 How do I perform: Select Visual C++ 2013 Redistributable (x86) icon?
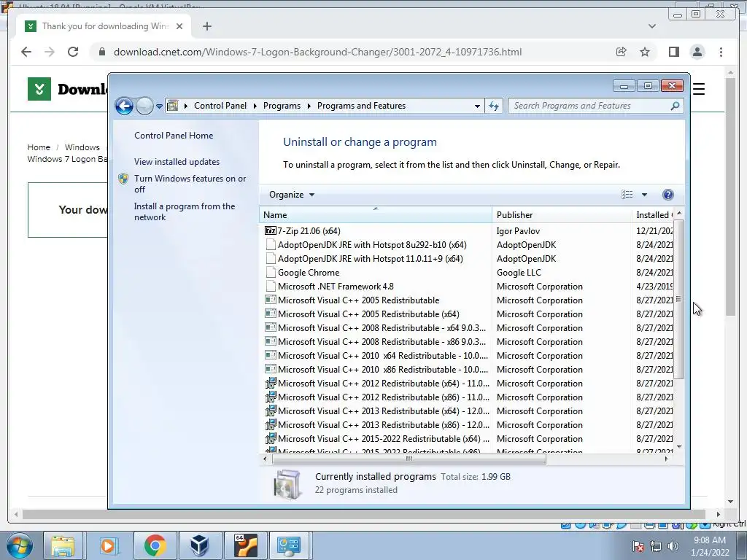tap(271, 424)
